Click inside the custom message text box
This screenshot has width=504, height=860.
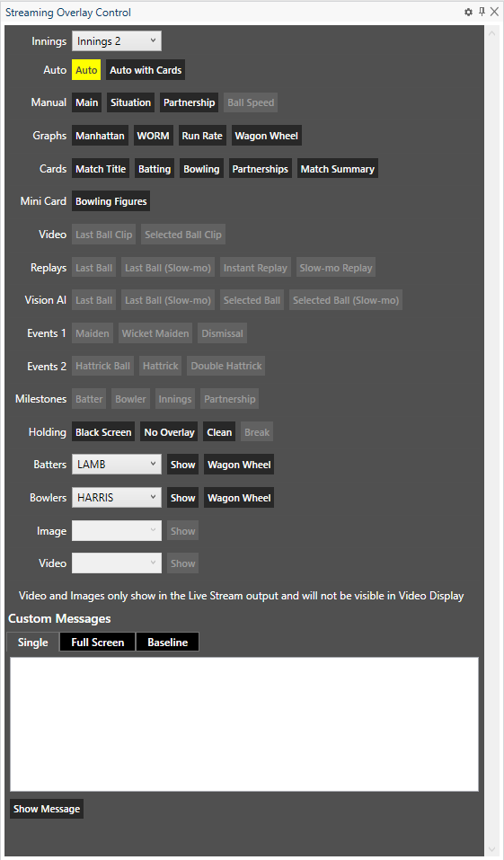244,724
